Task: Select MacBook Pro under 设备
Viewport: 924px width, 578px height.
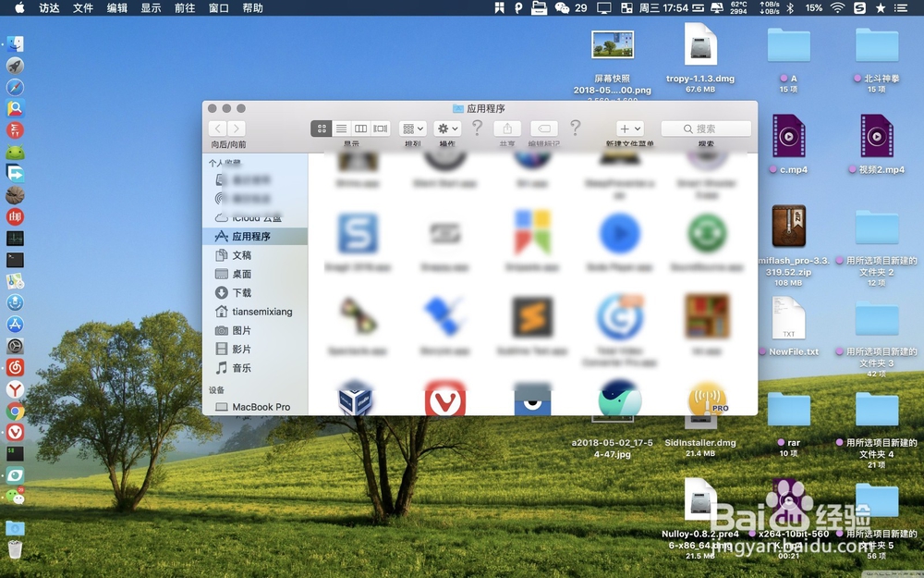Action: click(x=255, y=407)
